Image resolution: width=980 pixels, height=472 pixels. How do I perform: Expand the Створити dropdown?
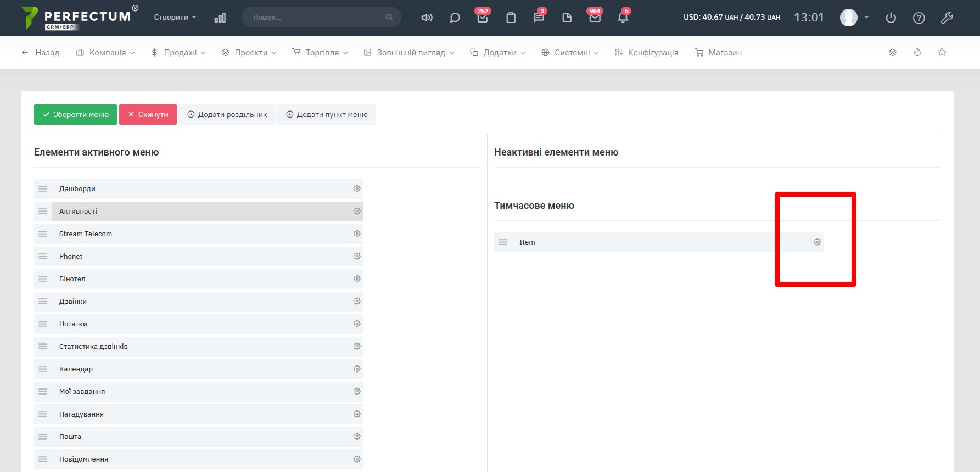[175, 18]
